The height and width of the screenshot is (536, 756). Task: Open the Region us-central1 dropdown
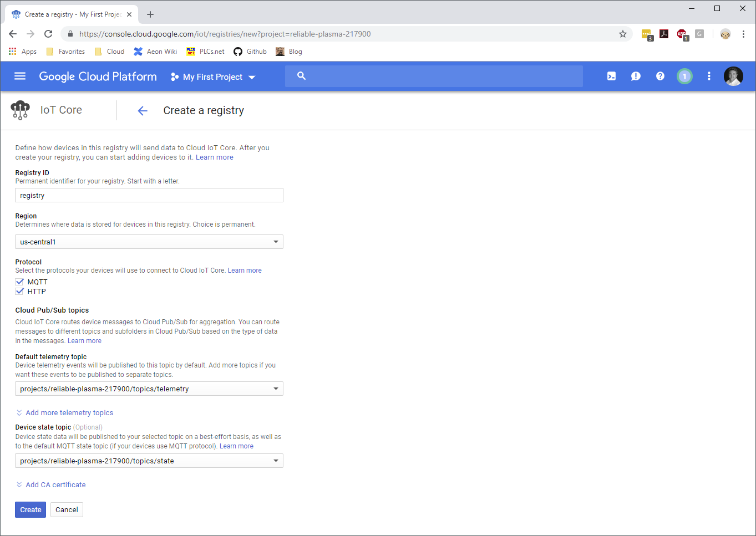pos(149,242)
